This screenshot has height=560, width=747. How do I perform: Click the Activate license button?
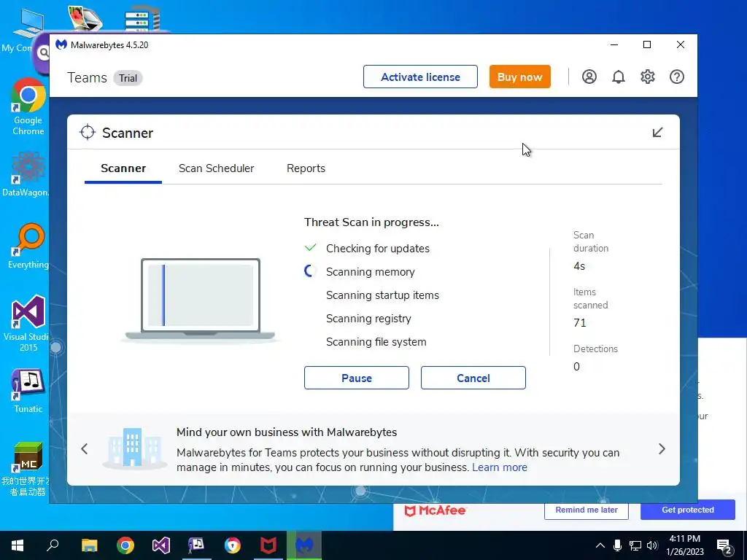[420, 77]
